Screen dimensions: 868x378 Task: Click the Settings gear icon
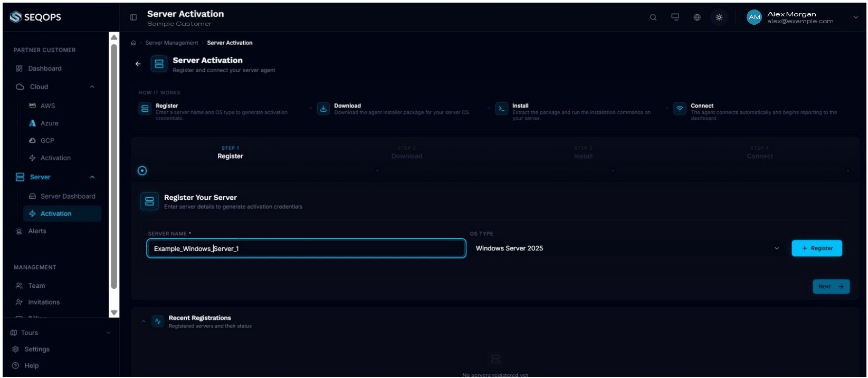(15, 349)
